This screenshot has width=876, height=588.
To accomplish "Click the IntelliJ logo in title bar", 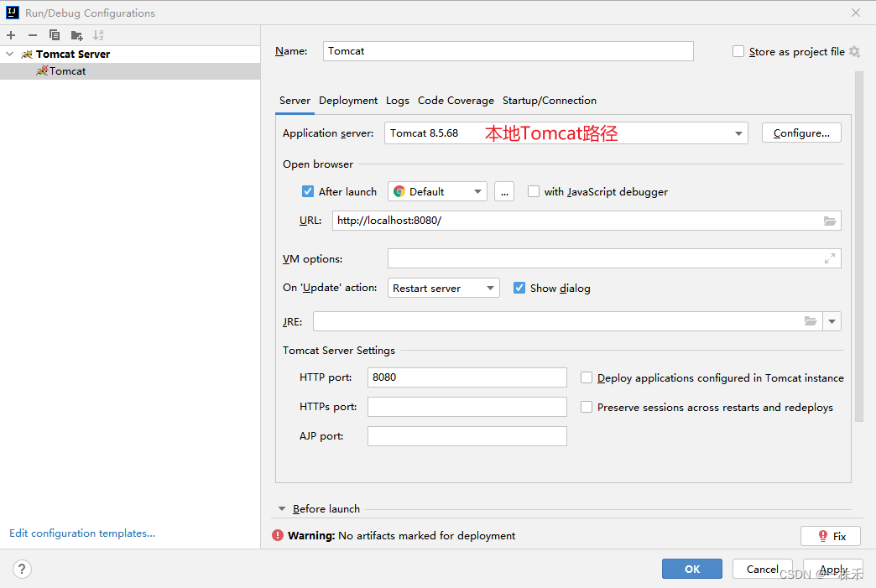I will [13, 13].
